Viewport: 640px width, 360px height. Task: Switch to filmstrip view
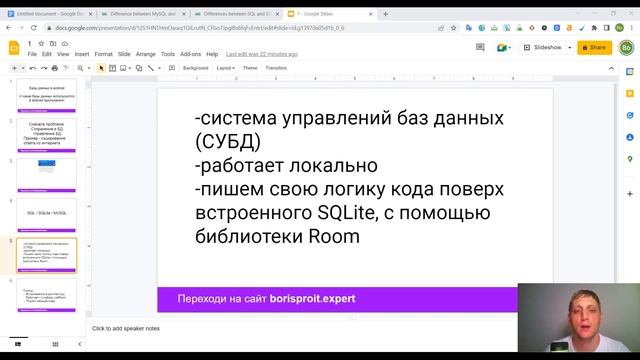[18, 344]
